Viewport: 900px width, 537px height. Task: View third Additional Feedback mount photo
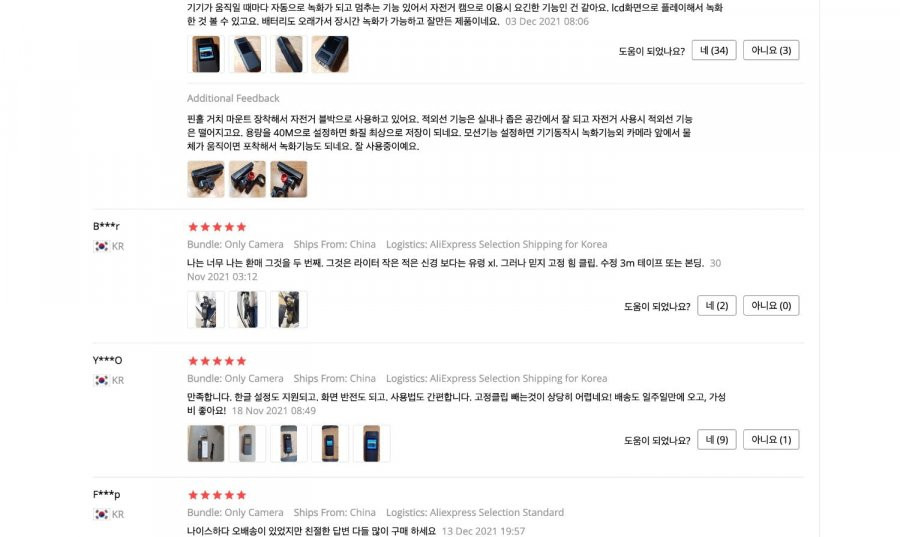289,179
